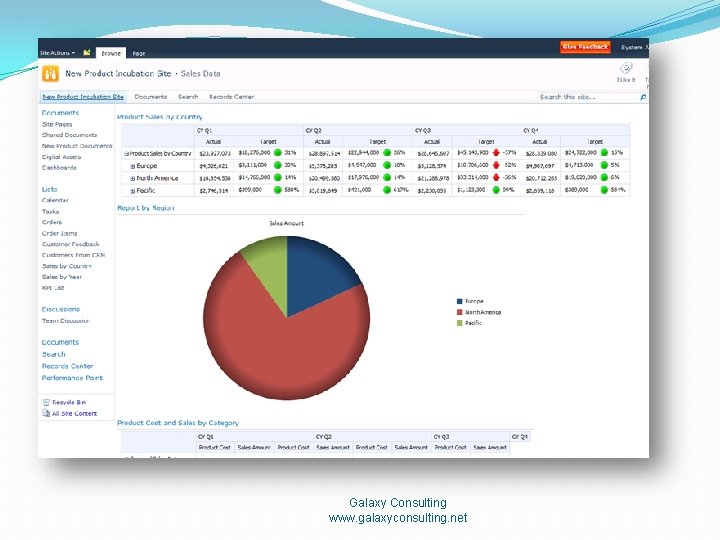Image resolution: width=720 pixels, height=540 pixels.
Task: Open the System Account user menu
Action: click(x=635, y=47)
